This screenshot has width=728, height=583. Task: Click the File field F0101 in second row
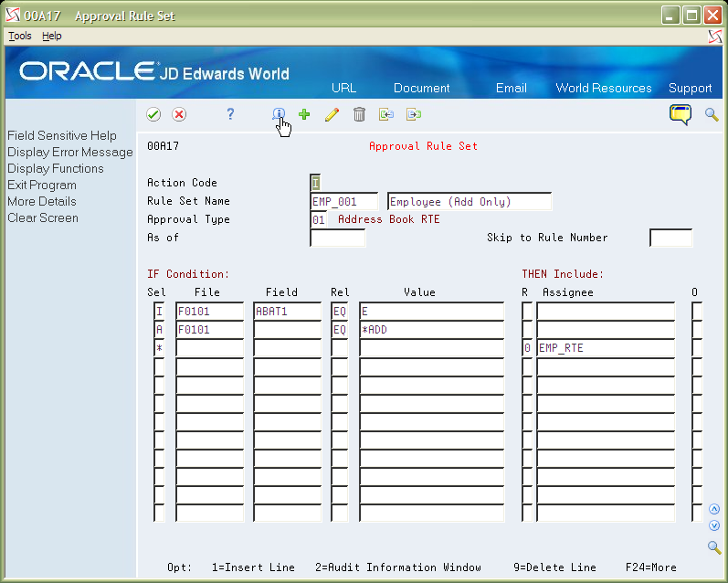click(210, 330)
